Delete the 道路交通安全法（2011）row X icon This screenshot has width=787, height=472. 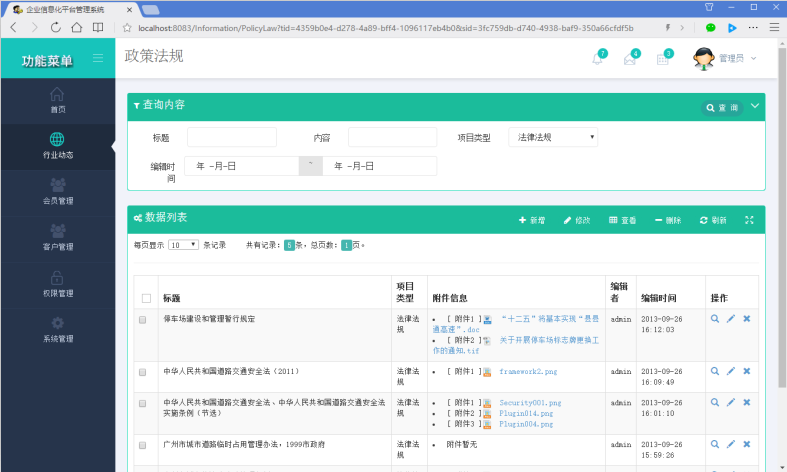pos(747,371)
